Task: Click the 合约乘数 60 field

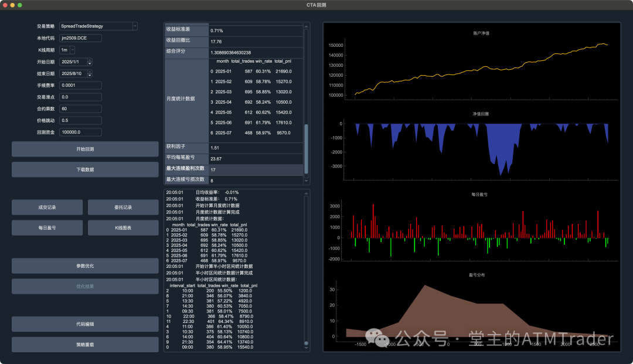Action: click(80, 108)
